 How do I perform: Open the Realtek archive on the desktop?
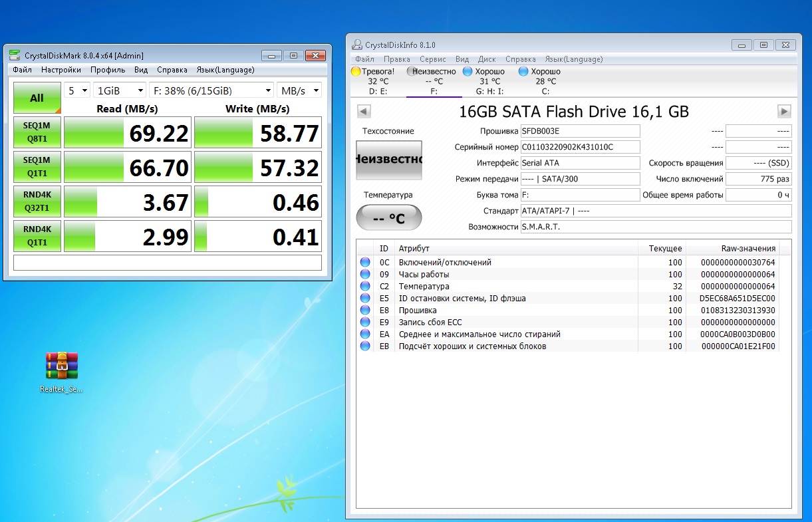pyautogui.click(x=62, y=372)
